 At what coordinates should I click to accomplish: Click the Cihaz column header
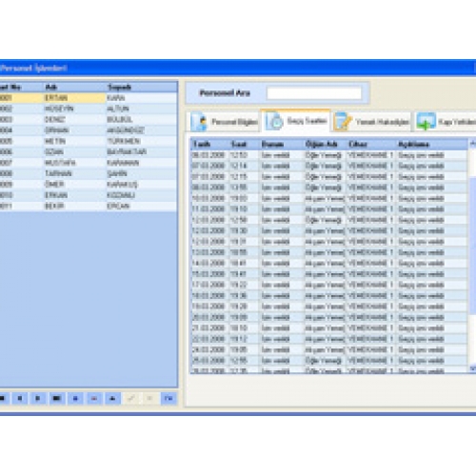(370, 145)
